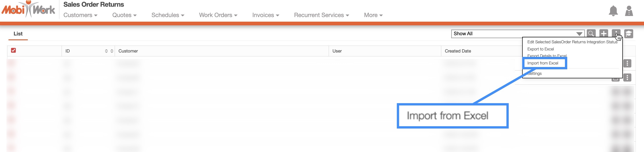Open the graduation cap help icon
The height and width of the screenshot is (152, 644).
click(629, 34)
